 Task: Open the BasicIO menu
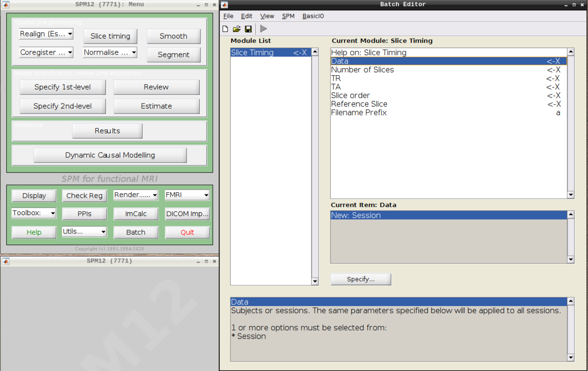pos(313,16)
